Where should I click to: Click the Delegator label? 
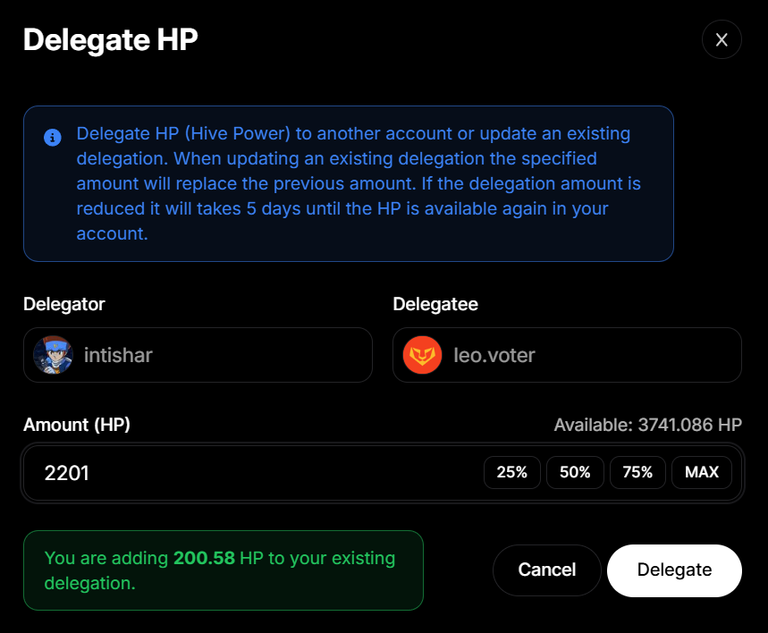click(64, 304)
